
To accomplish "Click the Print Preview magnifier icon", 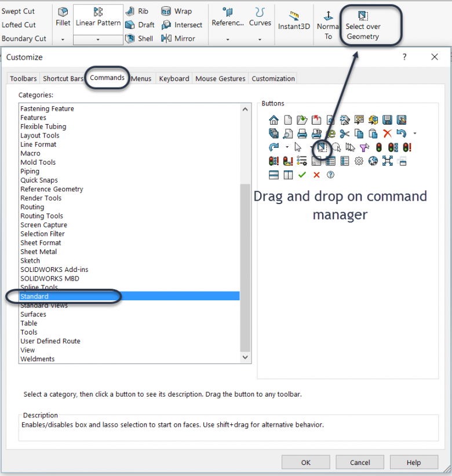I will click(x=288, y=133).
